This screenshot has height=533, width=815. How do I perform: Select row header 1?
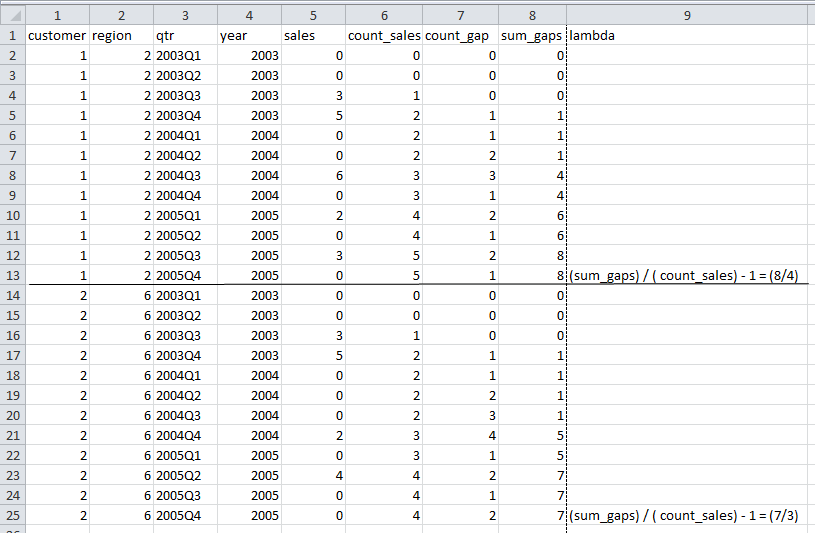pyautogui.click(x=12, y=35)
